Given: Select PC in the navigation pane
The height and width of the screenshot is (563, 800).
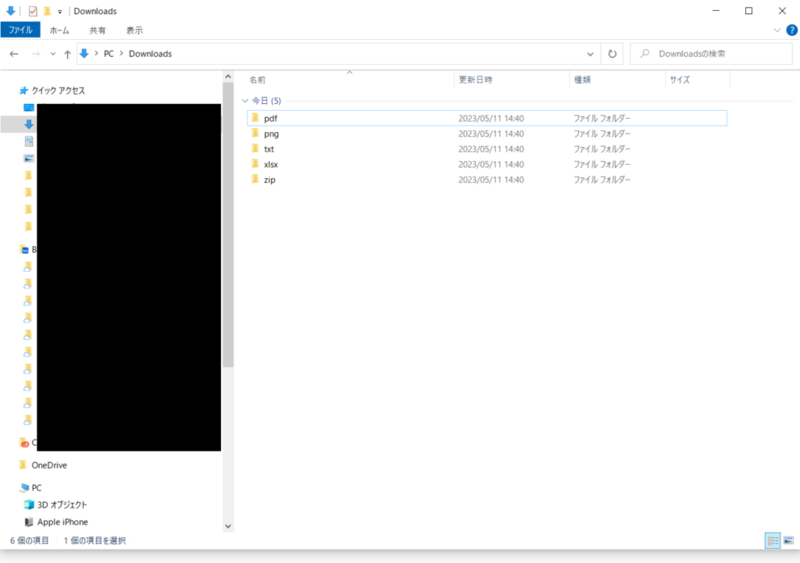Looking at the screenshot, I should (x=36, y=487).
